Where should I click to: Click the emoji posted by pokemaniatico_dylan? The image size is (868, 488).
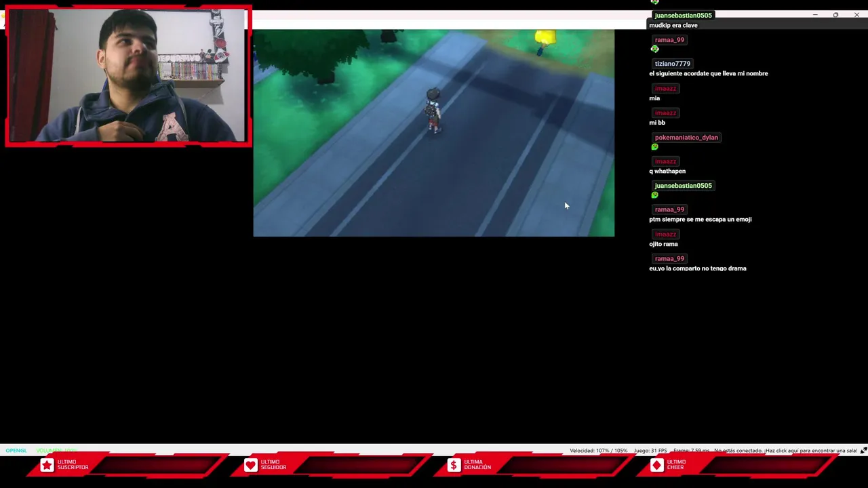coord(654,146)
